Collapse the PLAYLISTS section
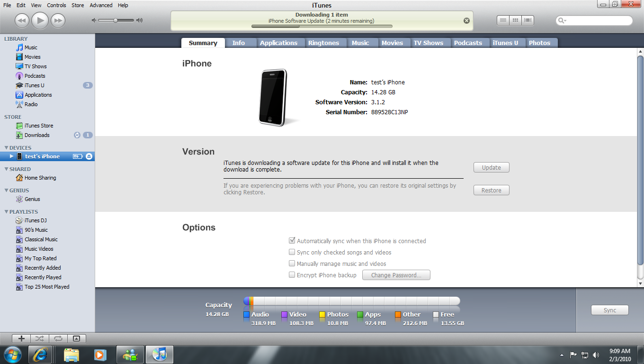 pos(6,212)
